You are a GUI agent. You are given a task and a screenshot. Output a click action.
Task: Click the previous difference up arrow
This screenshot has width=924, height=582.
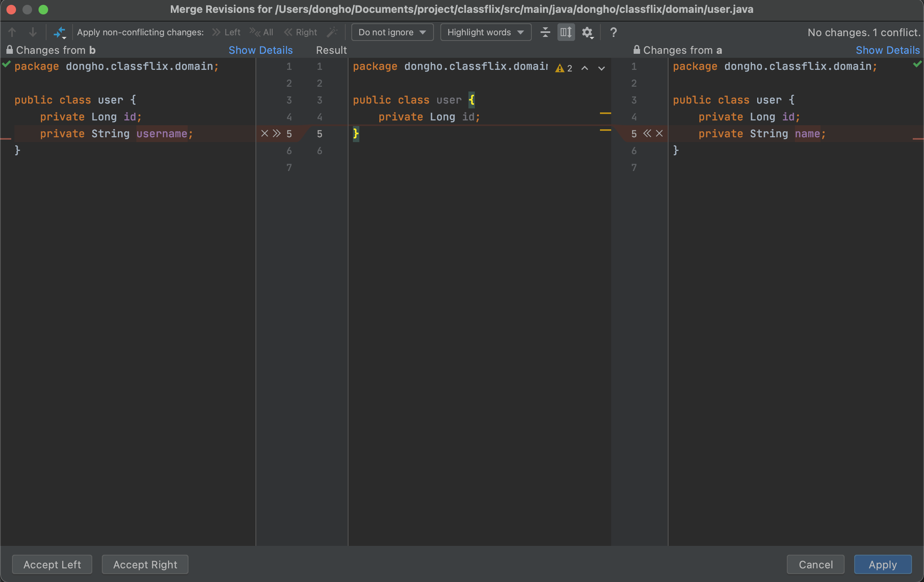click(x=12, y=32)
